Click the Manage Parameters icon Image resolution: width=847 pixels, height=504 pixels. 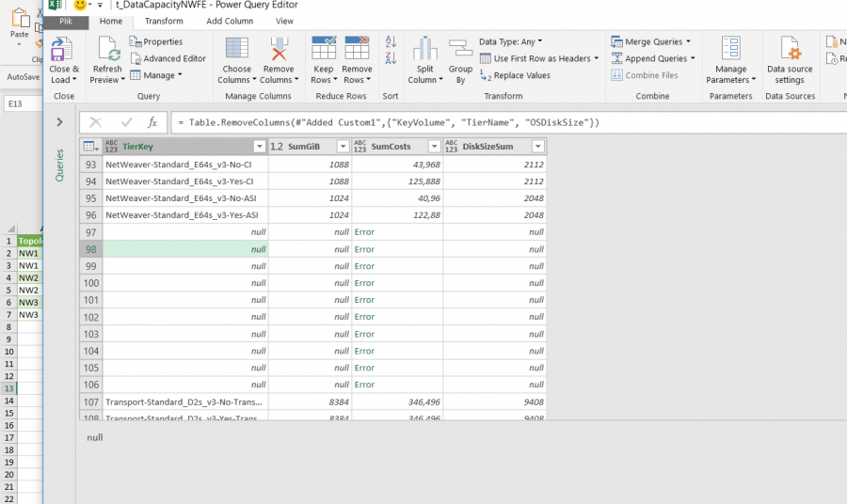731,49
